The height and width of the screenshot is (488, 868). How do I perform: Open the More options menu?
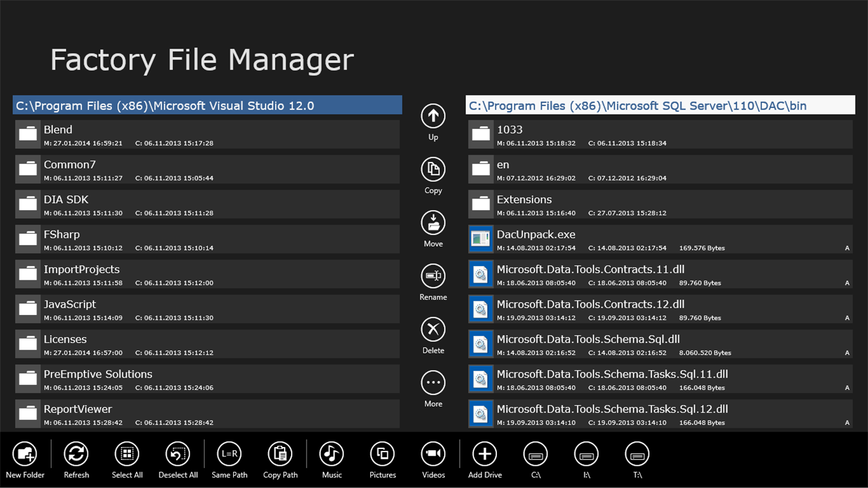coord(433,383)
